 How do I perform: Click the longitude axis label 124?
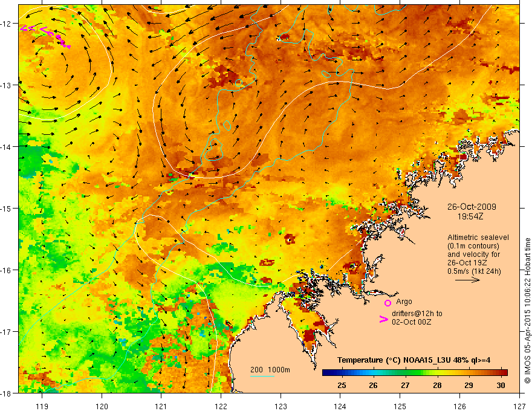(x=340, y=406)
